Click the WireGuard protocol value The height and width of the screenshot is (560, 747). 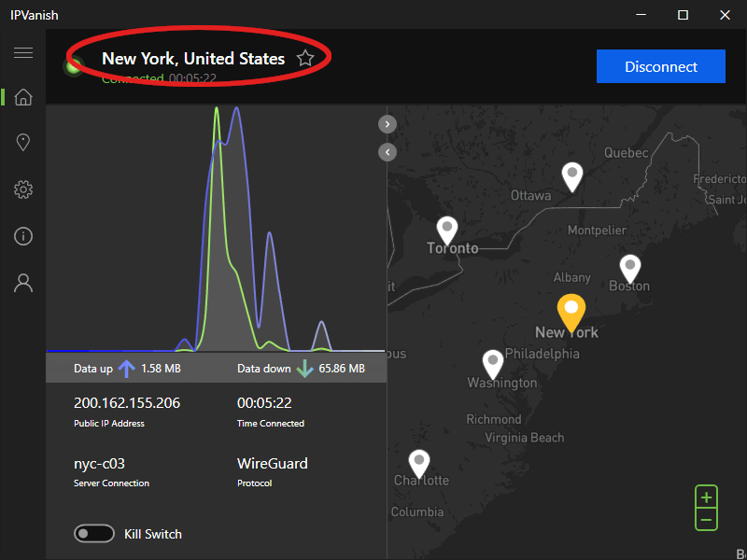pos(273,463)
